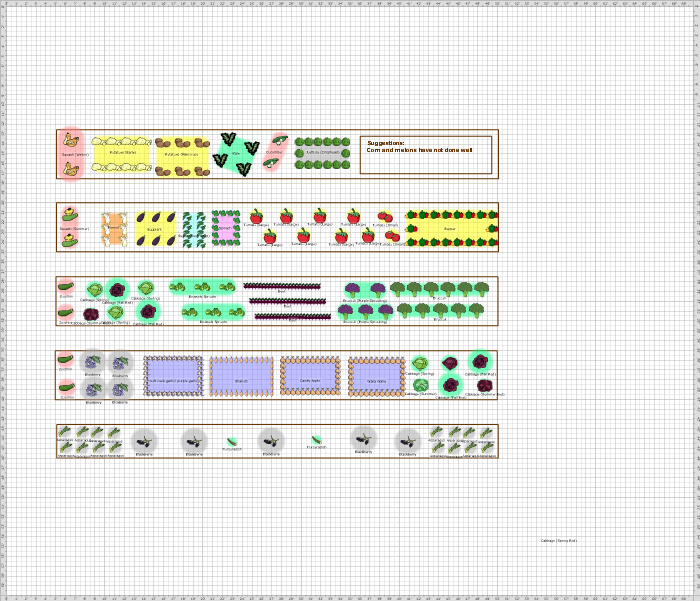Click the top-left winter squash plant
The image size is (700, 601).
[71, 139]
